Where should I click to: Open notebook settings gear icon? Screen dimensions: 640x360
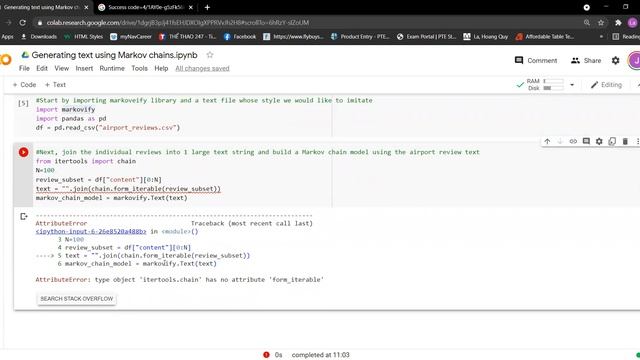pos(616,60)
